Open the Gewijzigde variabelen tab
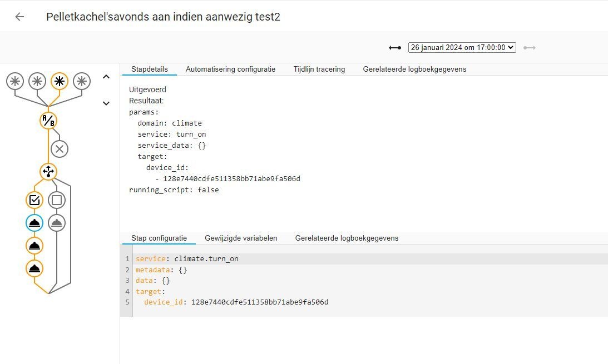This screenshot has width=608, height=364. [x=241, y=238]
